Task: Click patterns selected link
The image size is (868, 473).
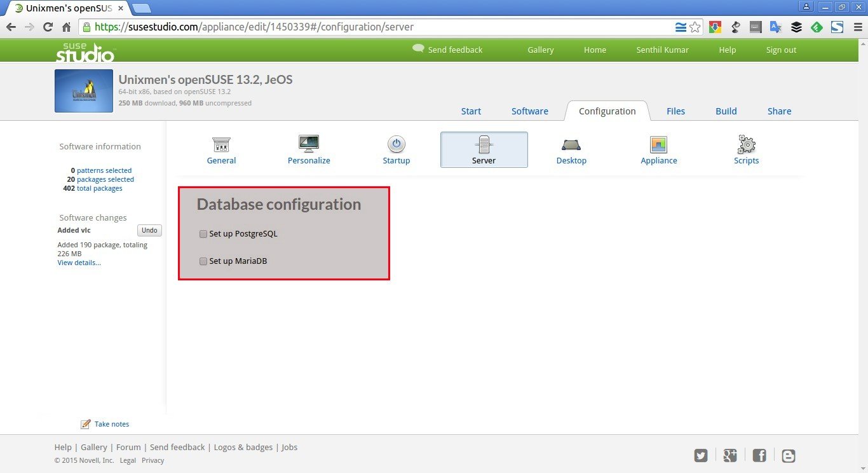Action: click(104, 170)
